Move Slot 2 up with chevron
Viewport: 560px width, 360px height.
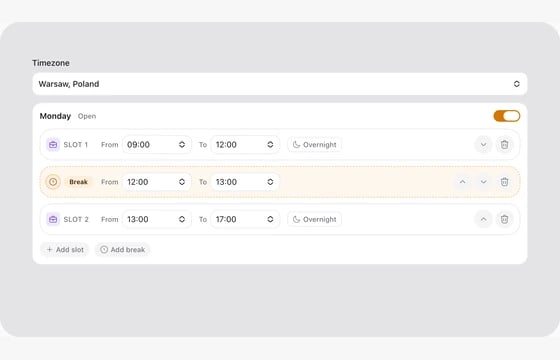pos(483,219)
